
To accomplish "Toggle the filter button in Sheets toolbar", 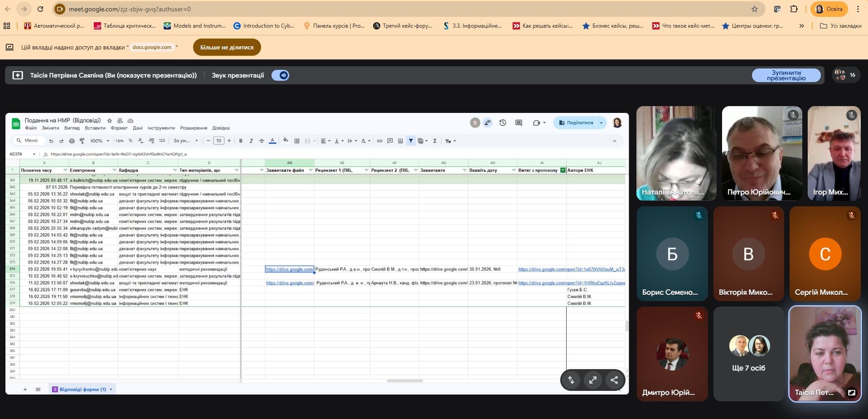I will (411, 141).
